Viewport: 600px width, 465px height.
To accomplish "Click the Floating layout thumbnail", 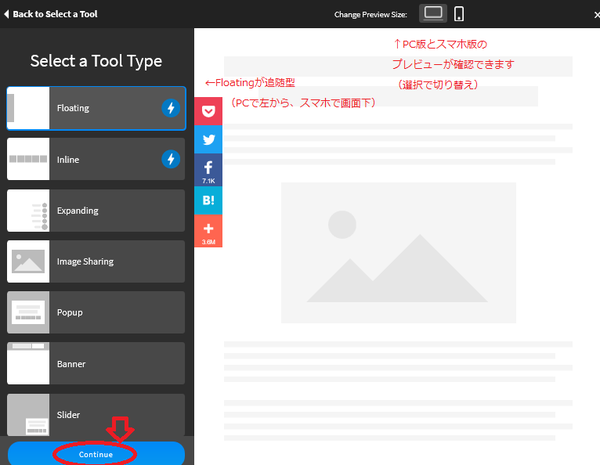I will point(28,108).
